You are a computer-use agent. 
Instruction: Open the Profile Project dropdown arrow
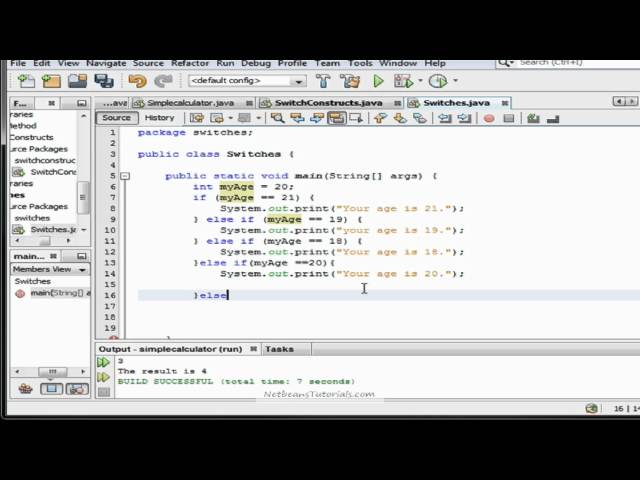point(455,81)
